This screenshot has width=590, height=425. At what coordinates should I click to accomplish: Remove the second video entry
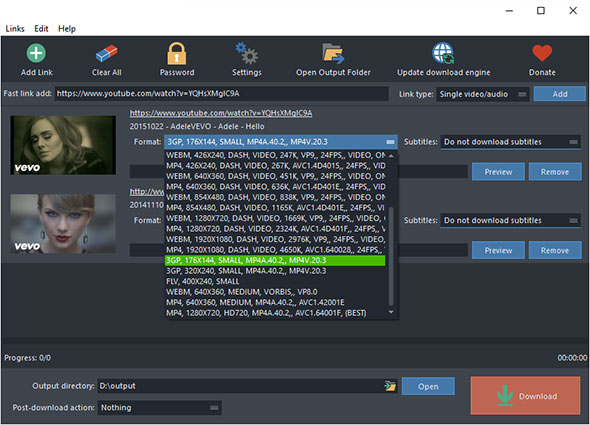555,250
